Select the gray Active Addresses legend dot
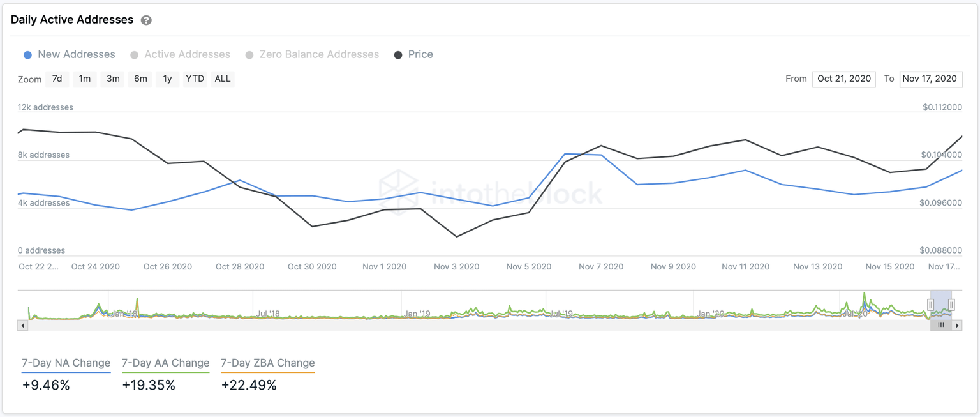 134,54
